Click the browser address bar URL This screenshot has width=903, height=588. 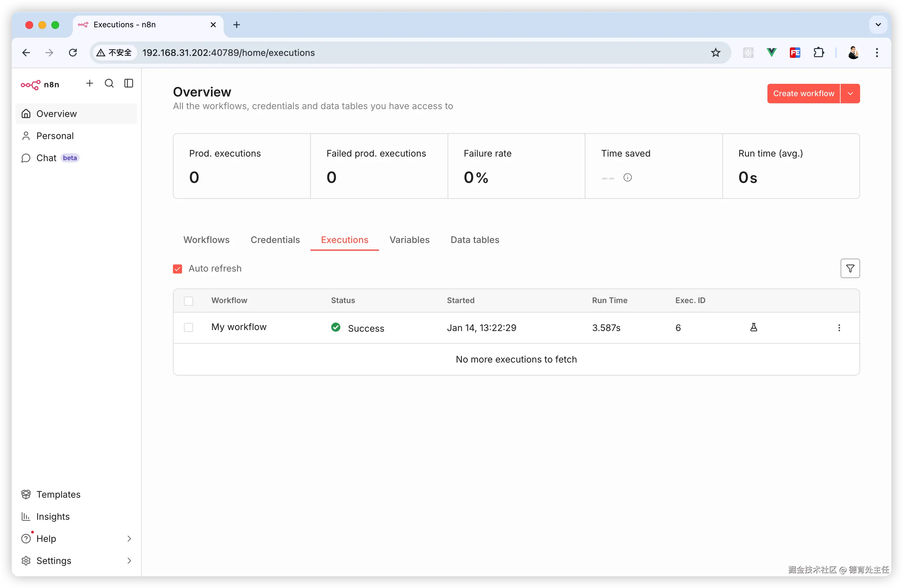coord(229,53)
